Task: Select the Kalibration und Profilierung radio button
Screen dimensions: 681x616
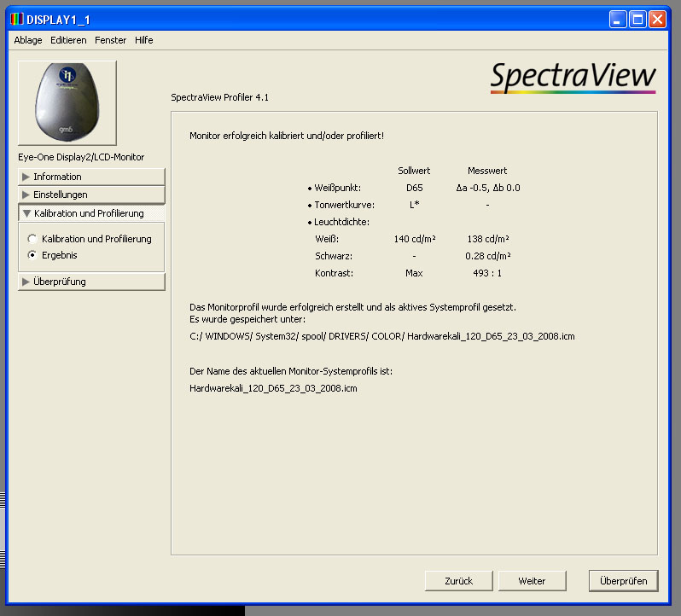Action: (33, 239)
